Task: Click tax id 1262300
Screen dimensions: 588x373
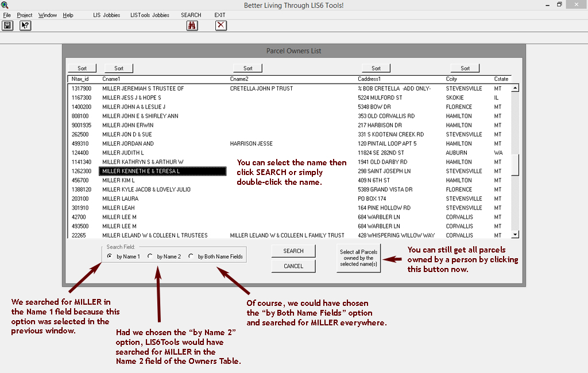Action: pos(82,171)
